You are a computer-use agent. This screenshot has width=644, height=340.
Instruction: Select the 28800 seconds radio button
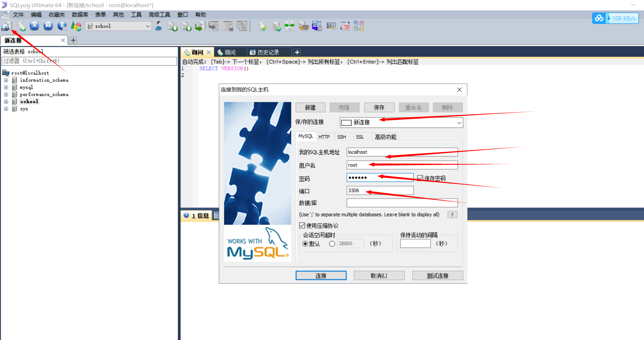[x=332, y=244]
